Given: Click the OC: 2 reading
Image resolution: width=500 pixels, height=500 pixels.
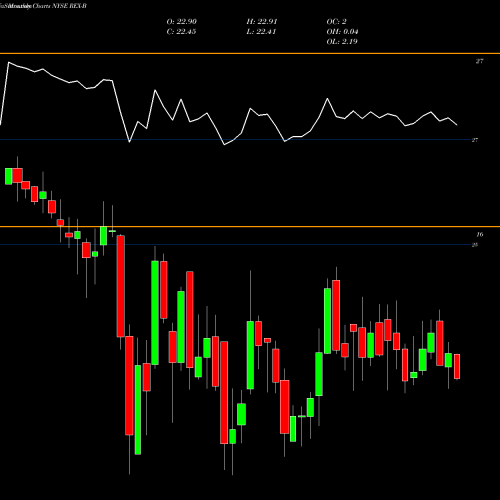Looking at the screenshot, I should coord(336,22).
